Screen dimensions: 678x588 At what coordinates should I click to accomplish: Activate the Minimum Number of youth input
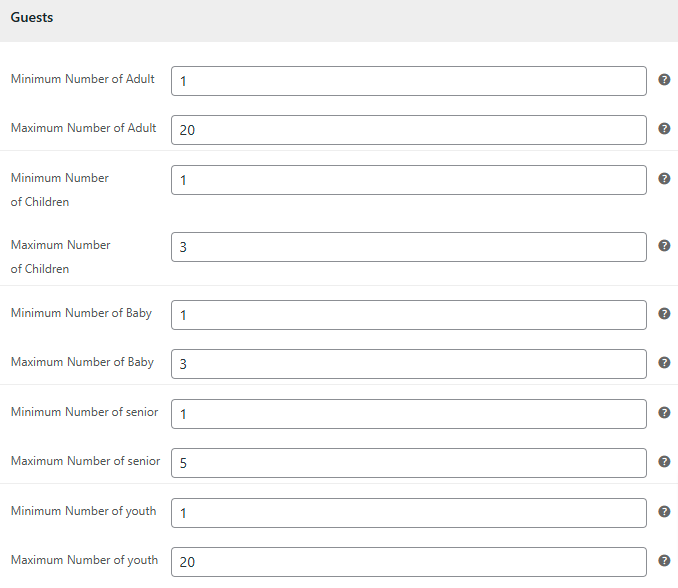point(409,513)
